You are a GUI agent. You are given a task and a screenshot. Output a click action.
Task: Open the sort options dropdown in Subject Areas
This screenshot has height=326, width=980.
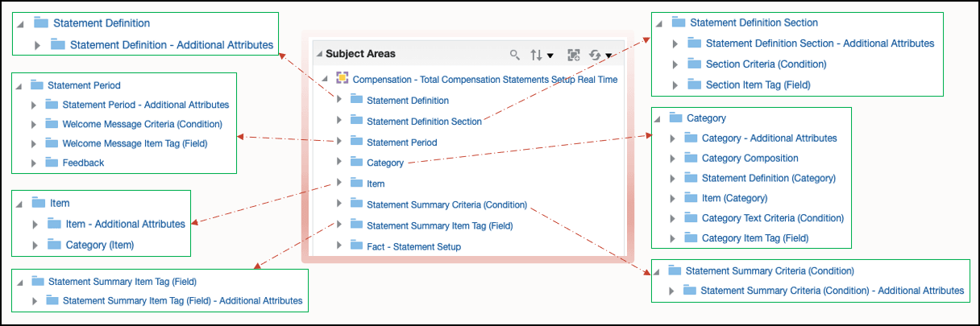[542, 55]
